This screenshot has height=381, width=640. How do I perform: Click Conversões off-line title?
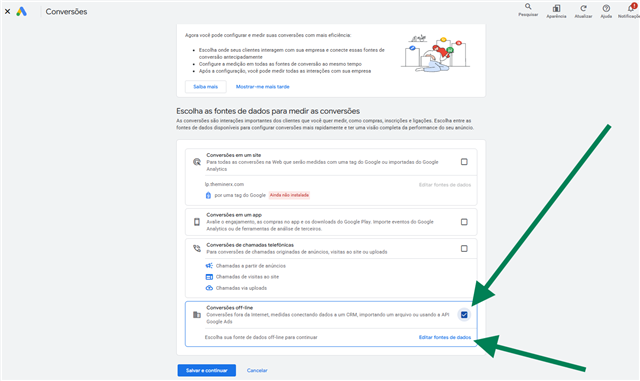click(229, 307)
